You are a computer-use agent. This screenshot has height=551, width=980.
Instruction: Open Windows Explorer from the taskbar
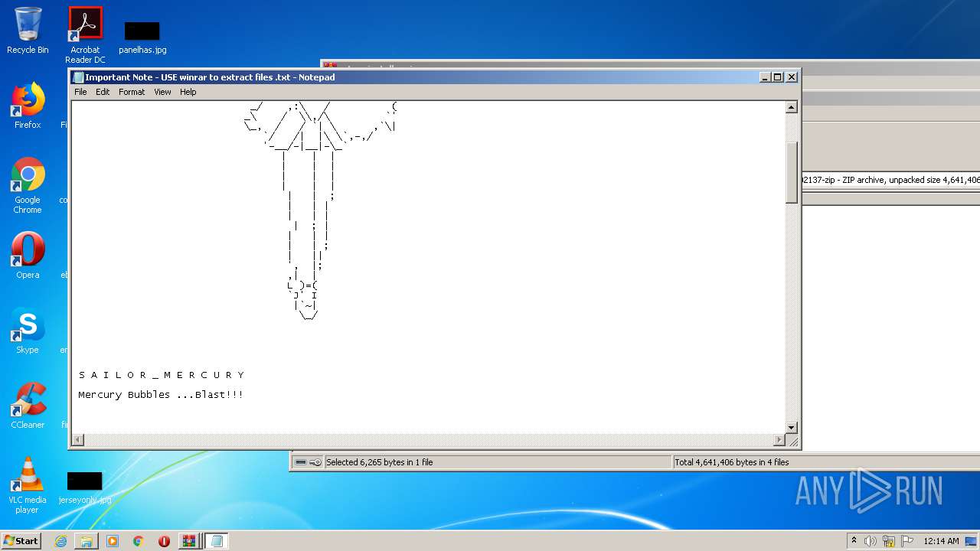pos(87,541)
